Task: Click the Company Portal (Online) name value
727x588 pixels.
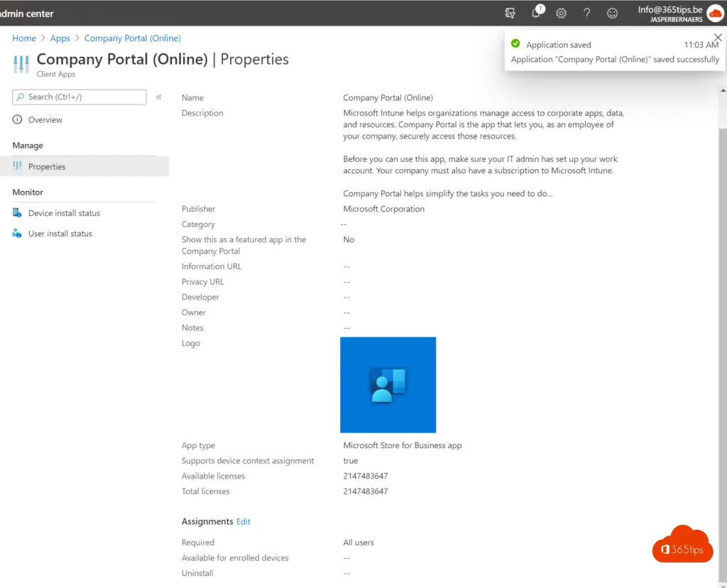Action: pos(388,97)
